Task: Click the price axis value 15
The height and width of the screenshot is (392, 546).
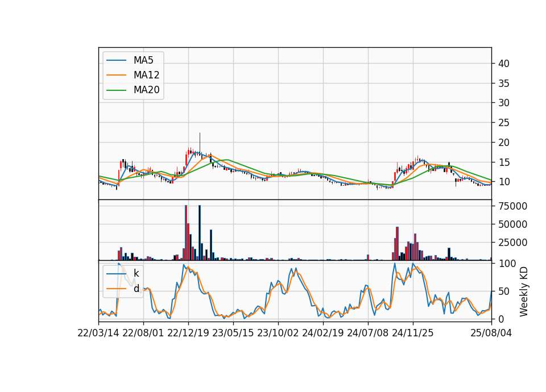Action: coord(504,162)
